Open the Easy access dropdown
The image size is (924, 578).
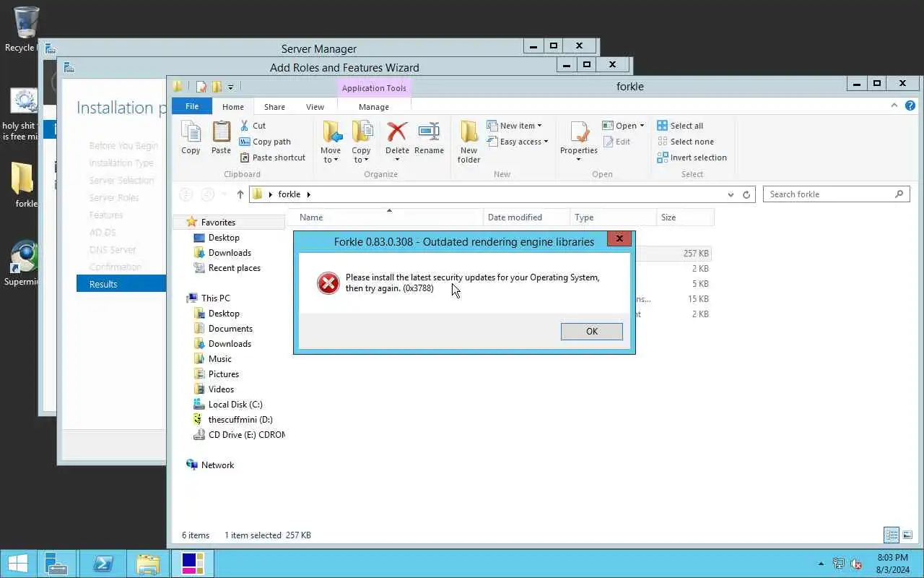(x=518, y=142)
